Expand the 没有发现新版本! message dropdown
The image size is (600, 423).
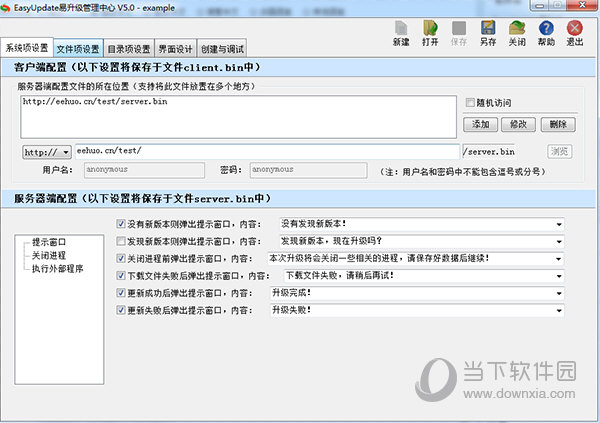(x=559, y=224)
